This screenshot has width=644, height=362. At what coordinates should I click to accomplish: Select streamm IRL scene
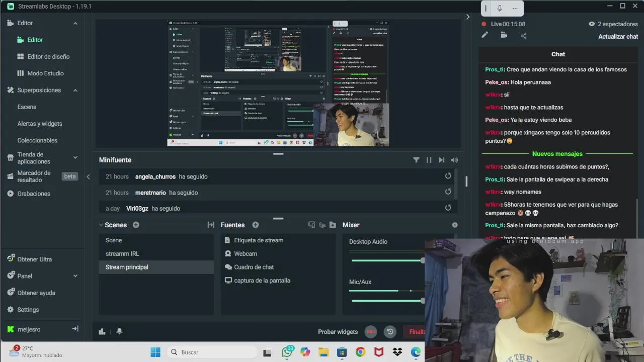(x=156, y=253)
